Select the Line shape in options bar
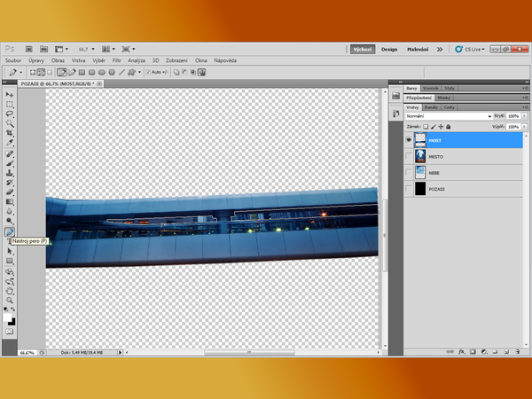Image resolution: width=532 pixels, height=399 pixels. [121, 72]
